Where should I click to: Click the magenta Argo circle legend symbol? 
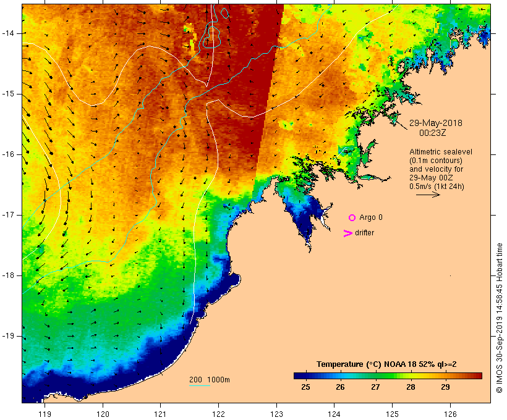pos(352,218)
